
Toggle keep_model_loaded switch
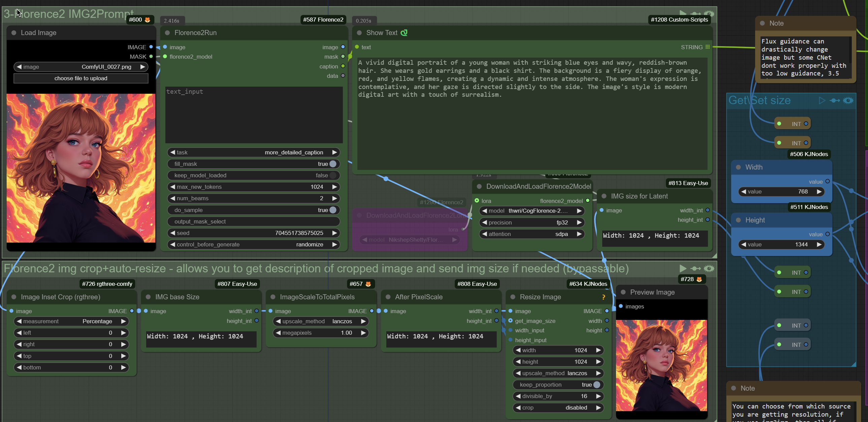point(332,175)
